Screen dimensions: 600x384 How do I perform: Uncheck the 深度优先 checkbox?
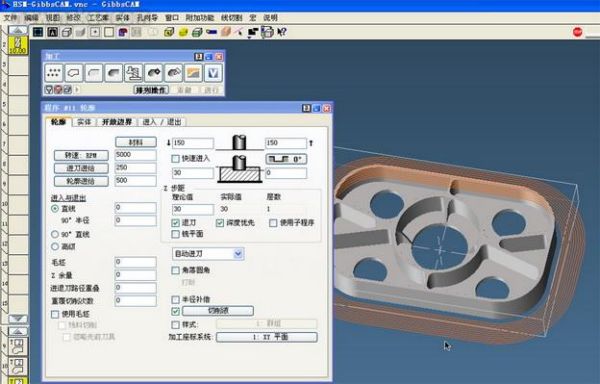(x=220, y=223)
